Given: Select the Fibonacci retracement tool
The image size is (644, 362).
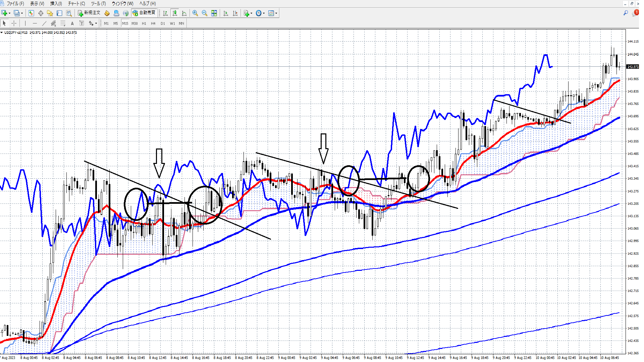Looking at the screenshot, I should coord(63,23).
